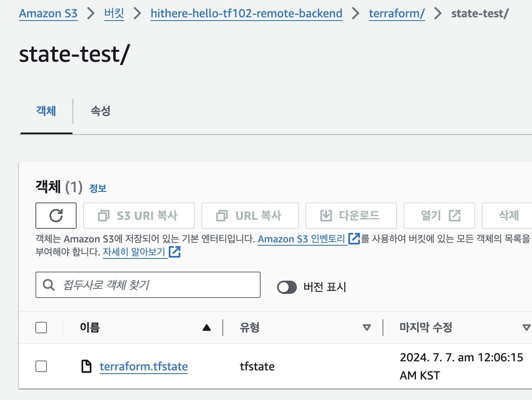Open the 버킷 breadcrumb link
The image size is (532, 400).
click(x=114, y=14)
